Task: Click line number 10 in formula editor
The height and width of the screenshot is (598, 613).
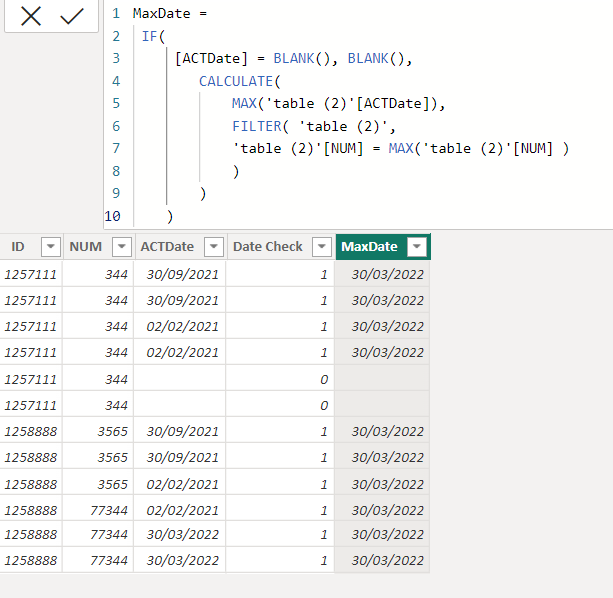Action: point(113,216)
